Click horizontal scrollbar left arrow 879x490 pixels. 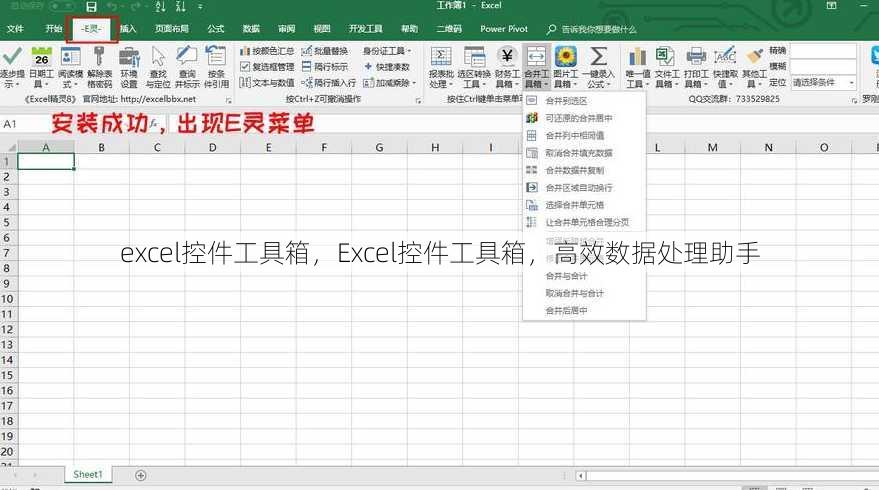coord(581,476)
